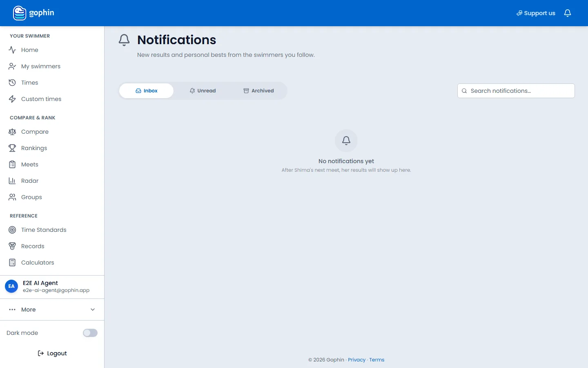Click the Dark mode label

[x=22, y=333]
